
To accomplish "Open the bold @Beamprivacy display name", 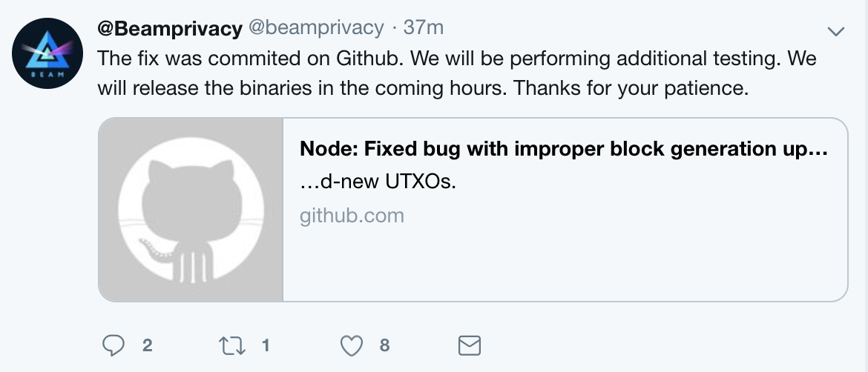I will pyautogui.click(x=170, y=28).
